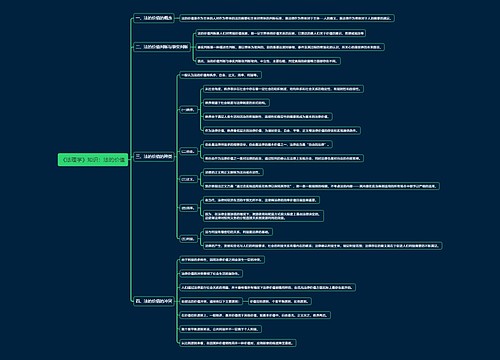
Task: Click the (四)效率 sub-node
Action: click(189, 208)
